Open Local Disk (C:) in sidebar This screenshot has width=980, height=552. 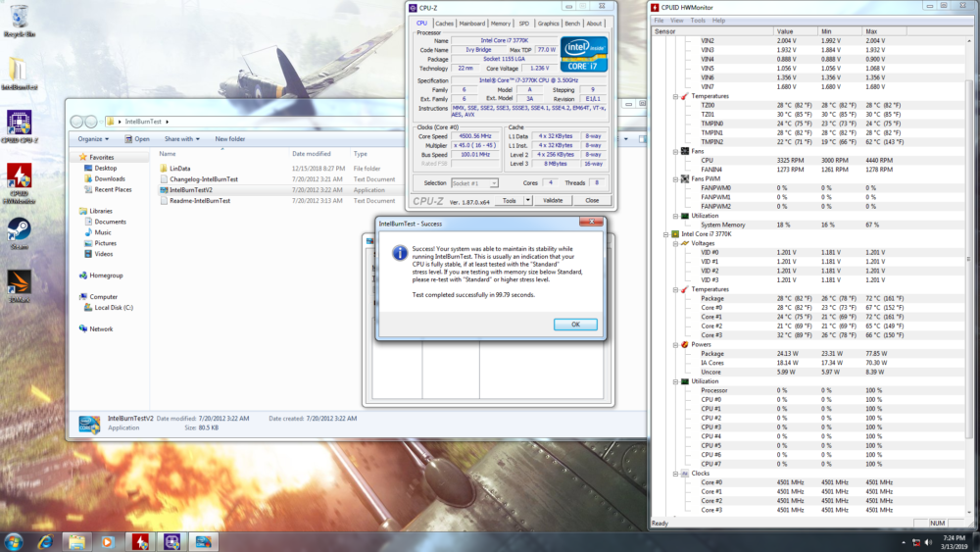click(113, 308)
